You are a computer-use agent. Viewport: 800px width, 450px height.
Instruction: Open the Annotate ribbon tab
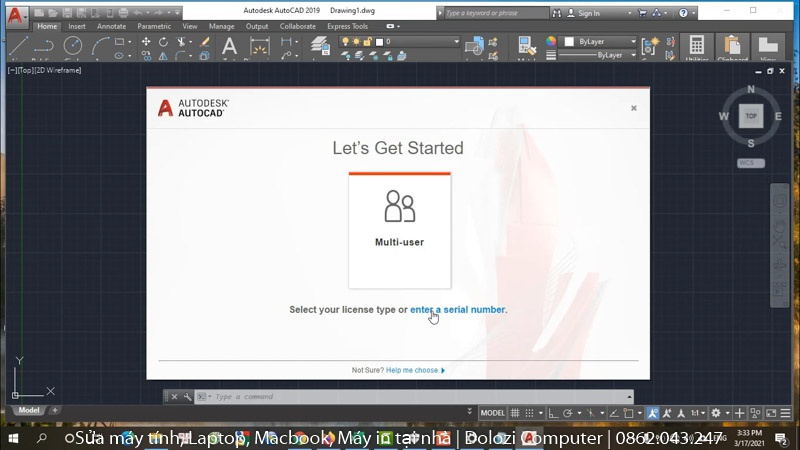[111, 26]
